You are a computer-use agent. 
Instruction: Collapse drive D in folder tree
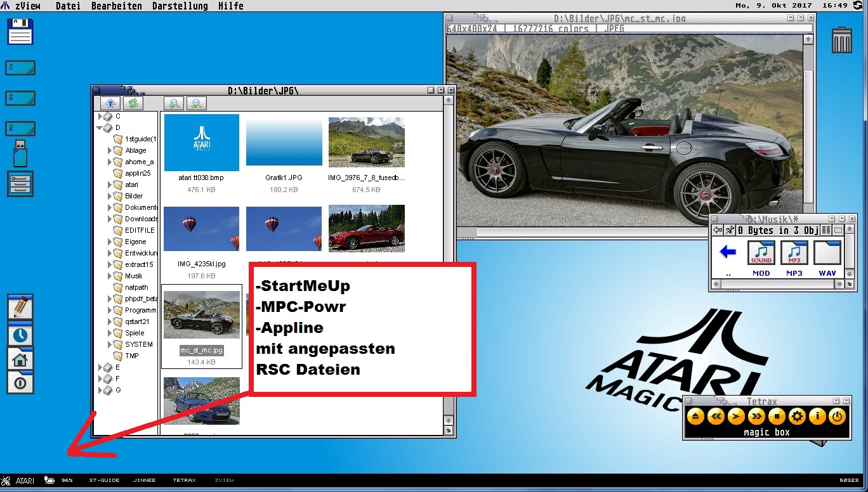100,128
